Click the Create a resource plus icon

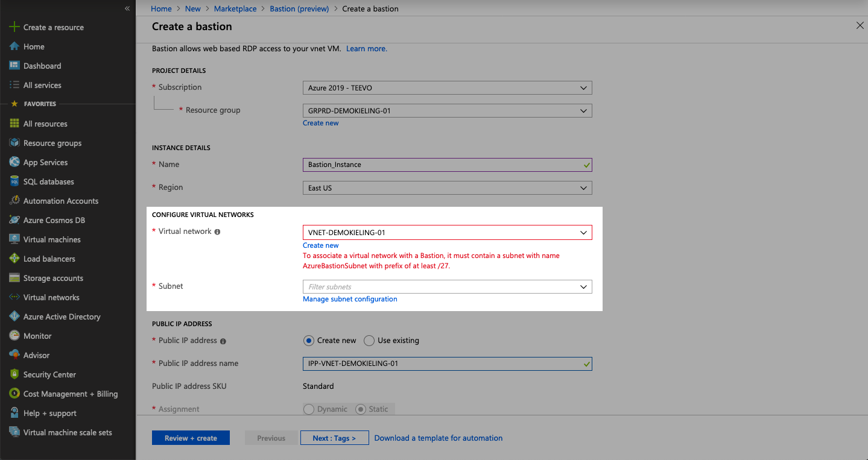click(x=14, y=27)
